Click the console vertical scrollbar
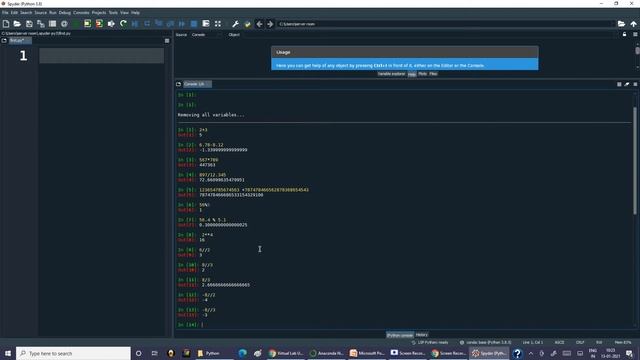The width and height of the screenshot is (640, 360). click(634, 160)
